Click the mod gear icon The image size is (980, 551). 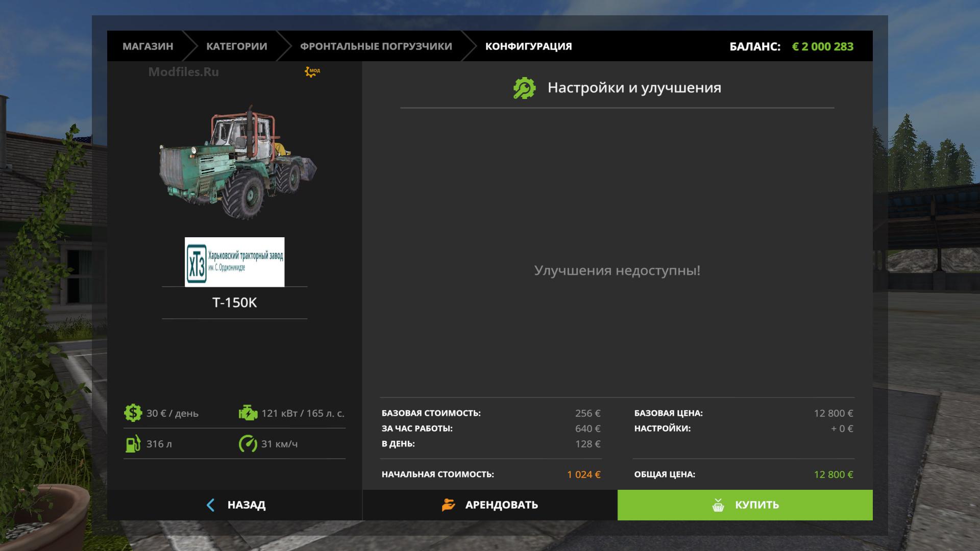[x=312, y=71]
